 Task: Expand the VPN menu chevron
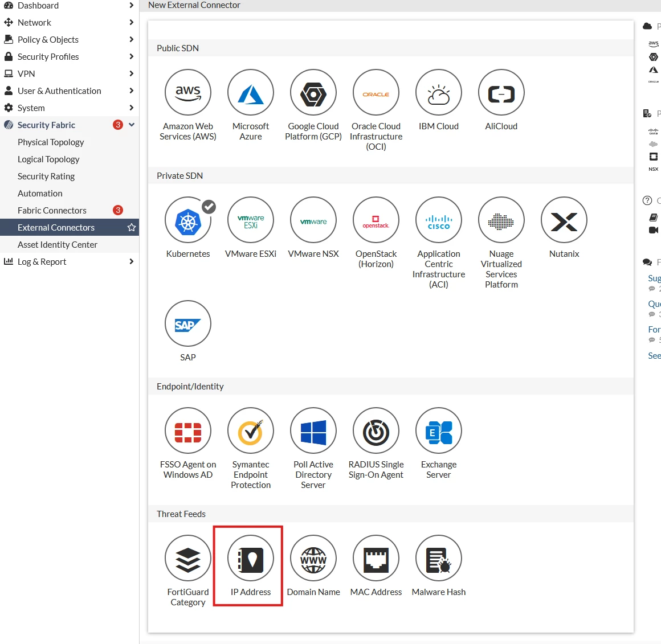pyautogui.click(x=132, y=73)
